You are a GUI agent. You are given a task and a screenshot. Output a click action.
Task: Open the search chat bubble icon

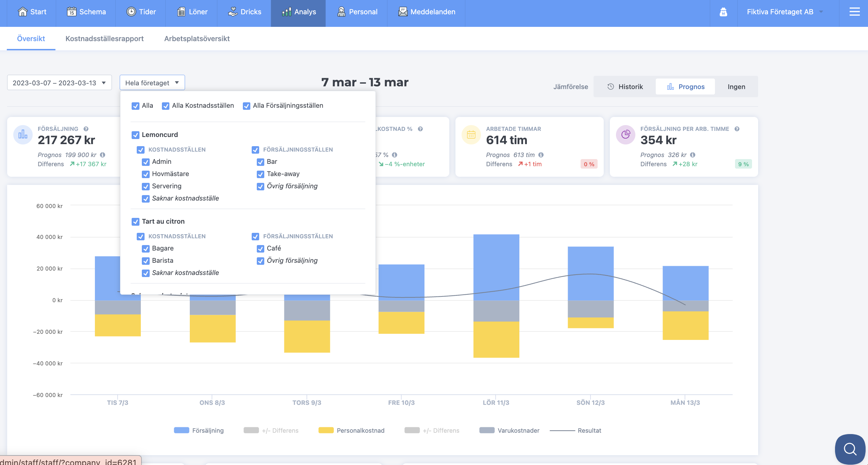(850, 449)
